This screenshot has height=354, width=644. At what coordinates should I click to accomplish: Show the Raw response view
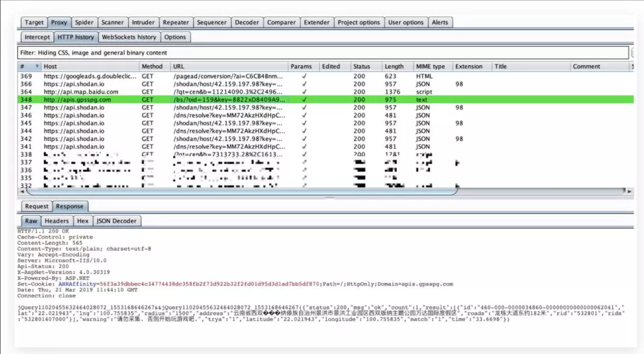tap(31, 221)
